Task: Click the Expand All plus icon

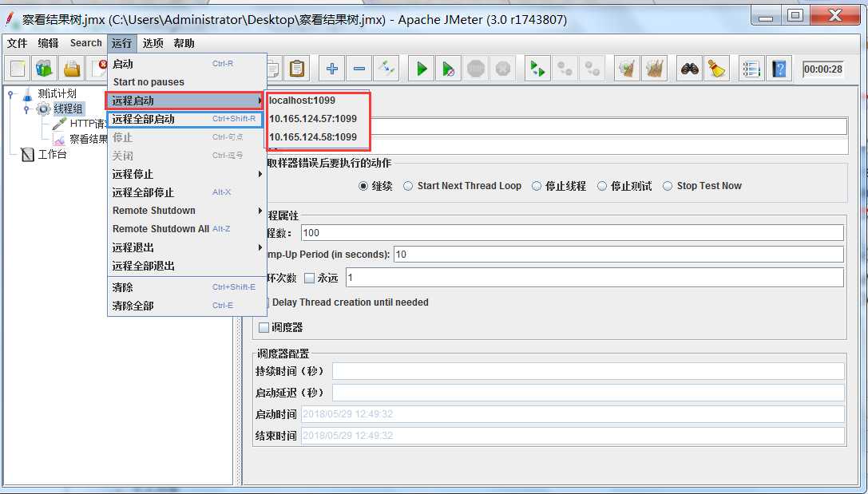Action: click(x=332, y=69)
